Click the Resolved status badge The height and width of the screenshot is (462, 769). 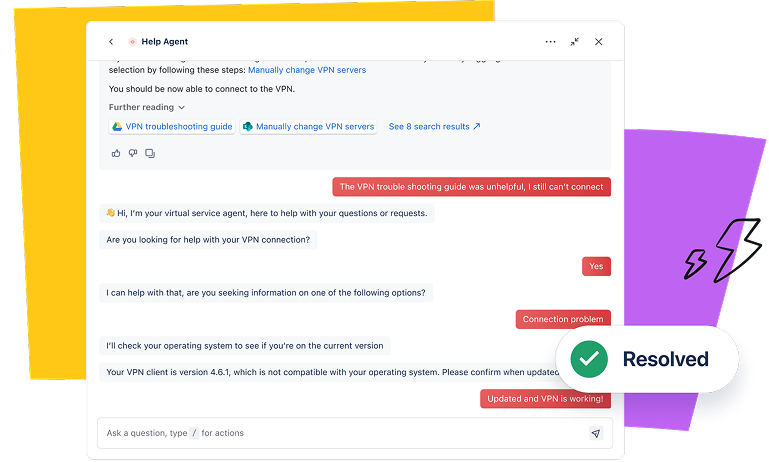pos(646,359)
